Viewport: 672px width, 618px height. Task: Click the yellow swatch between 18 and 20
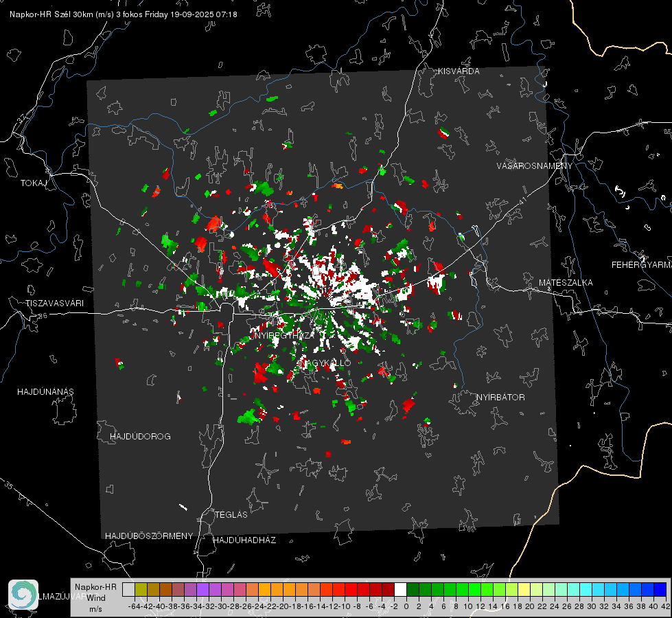click(x=524, y=589)
